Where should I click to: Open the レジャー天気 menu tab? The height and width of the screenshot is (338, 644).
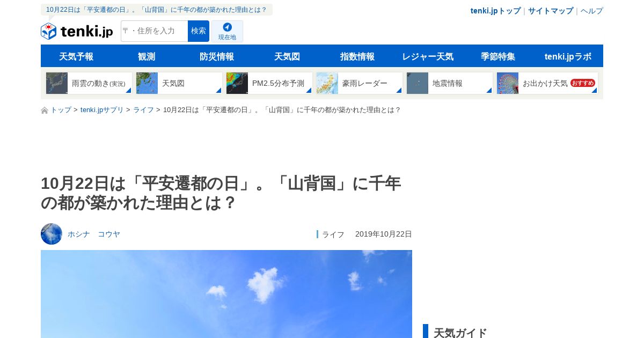[428, 56]
